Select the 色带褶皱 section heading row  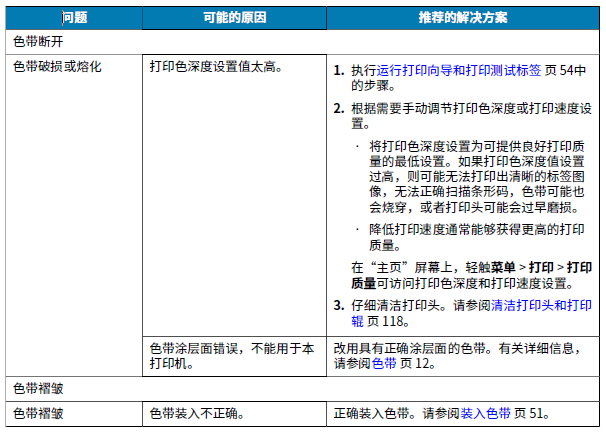[303, 389]
